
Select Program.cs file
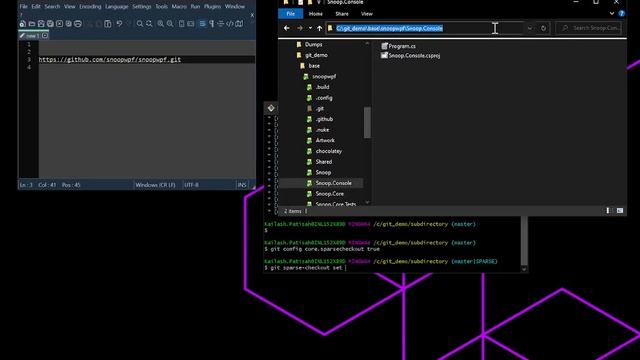click(x=398, y=46)
